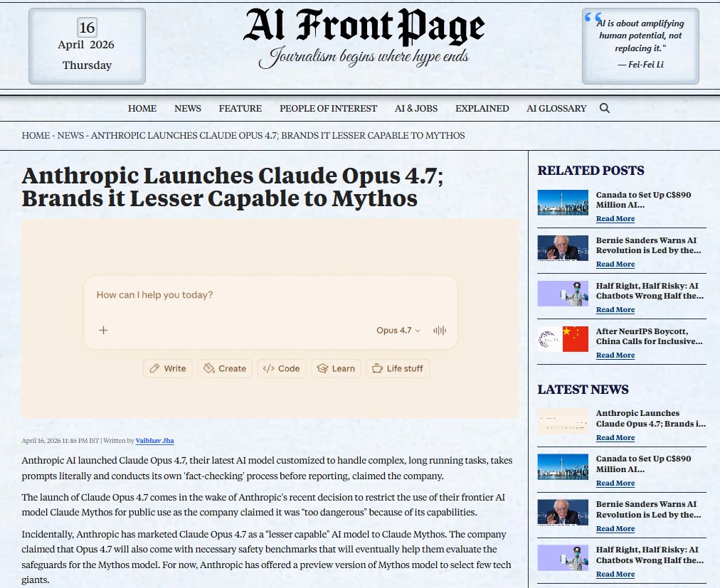Click the NEWS breadcrumb link

pyautogui.click(x=70, y=135)
